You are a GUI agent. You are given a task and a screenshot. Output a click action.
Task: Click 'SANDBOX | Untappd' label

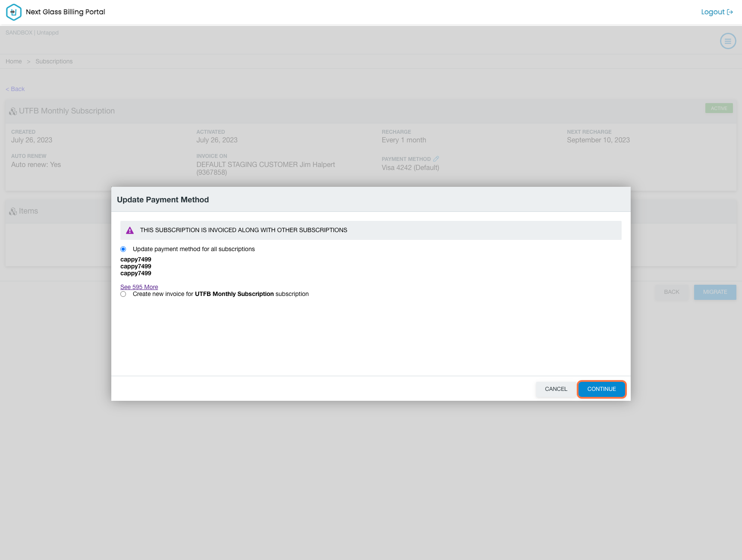tap(32, 33)
